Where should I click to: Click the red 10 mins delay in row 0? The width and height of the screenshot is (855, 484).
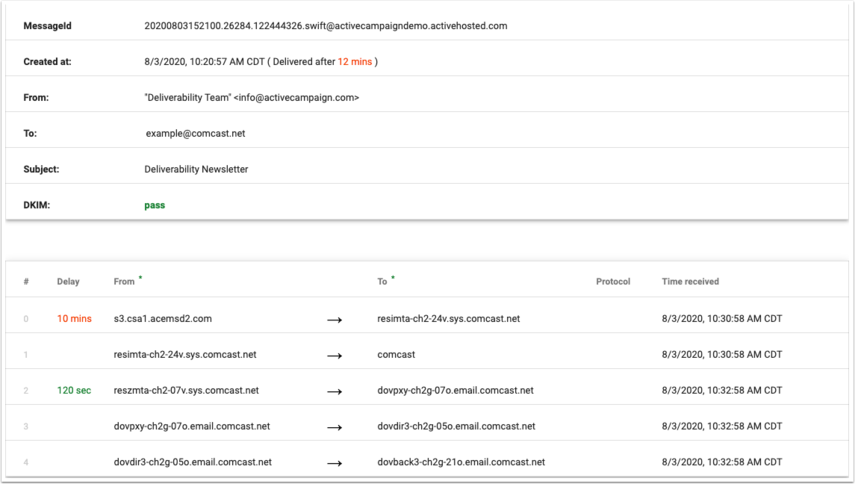point(74,319)
